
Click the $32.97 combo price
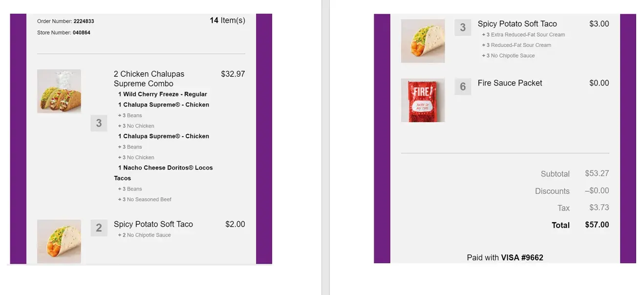point(233,74)
